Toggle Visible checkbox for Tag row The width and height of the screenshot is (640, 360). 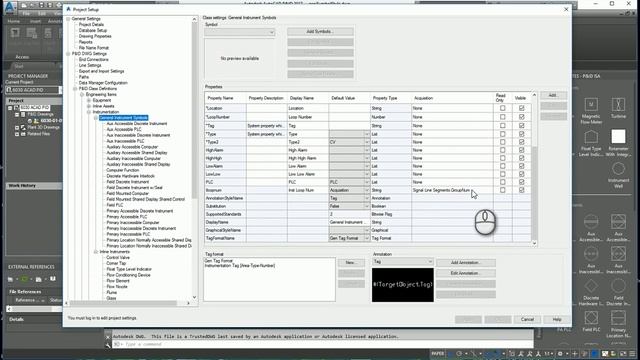[x=521, y=126]
